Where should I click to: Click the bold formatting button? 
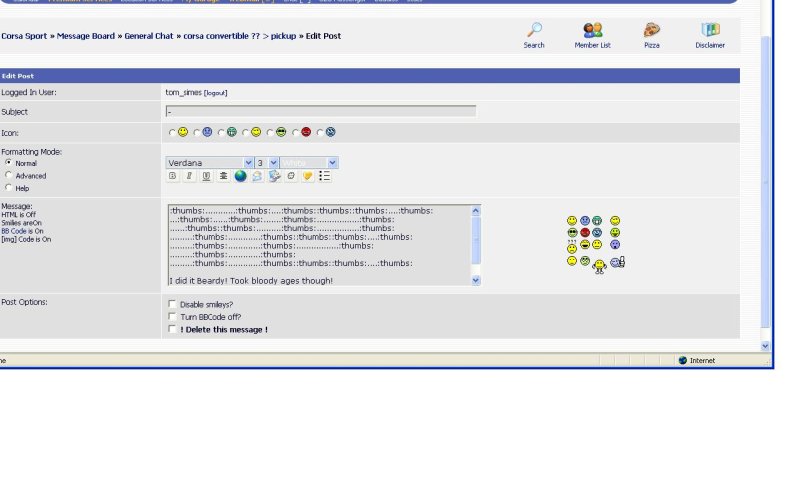(x=172, y=176)
